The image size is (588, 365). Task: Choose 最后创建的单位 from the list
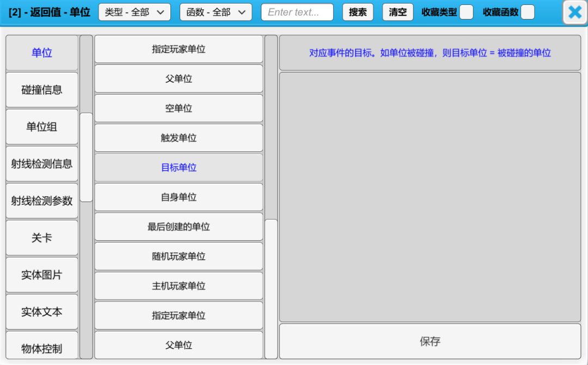click(179, 227)
